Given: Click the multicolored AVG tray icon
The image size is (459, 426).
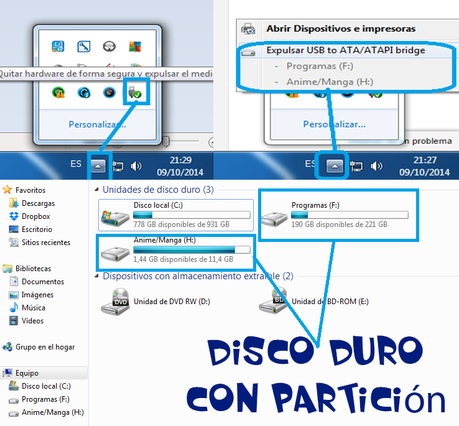Looking at the screenshot, I should click(135, 46).
